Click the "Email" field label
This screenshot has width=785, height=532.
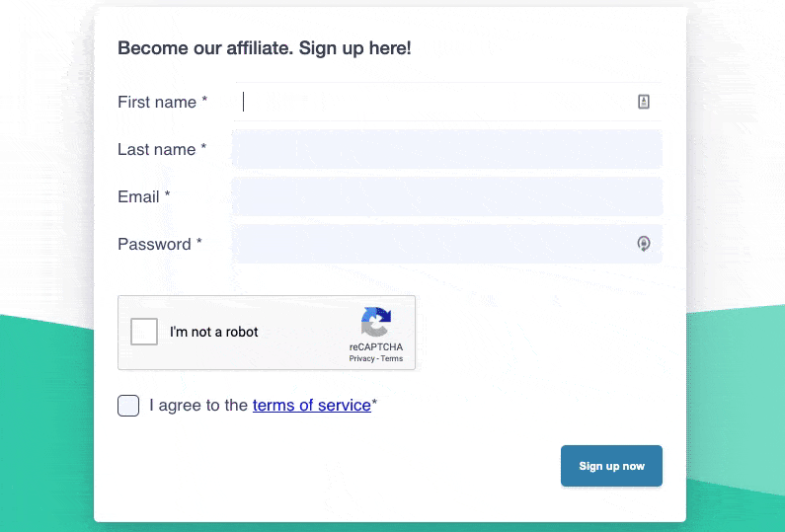pyautogui.click(x=139, y=196)
